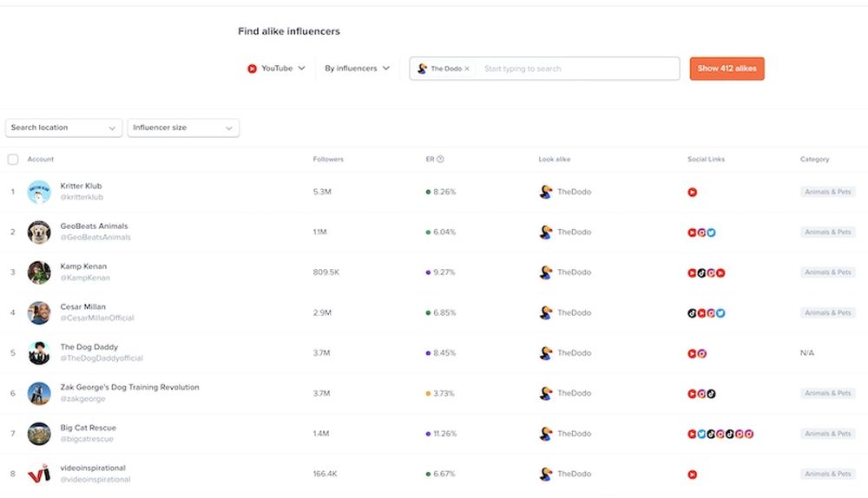Image resolution: width=868 pixels, height=498 pixels.
Task: Open Zak George's TikTok social link icon
Action: click(x=712, y=394)
